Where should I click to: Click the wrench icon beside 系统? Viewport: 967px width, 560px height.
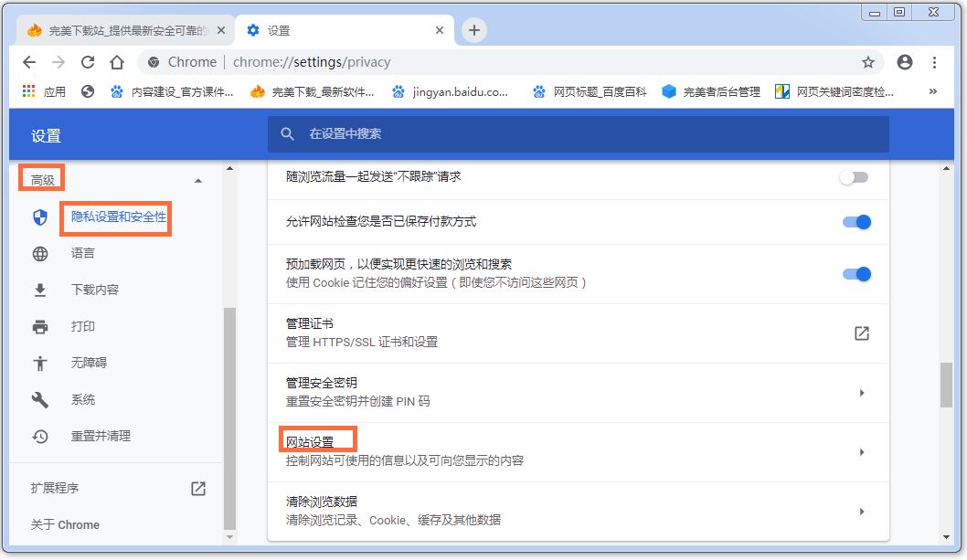[40, 399]
